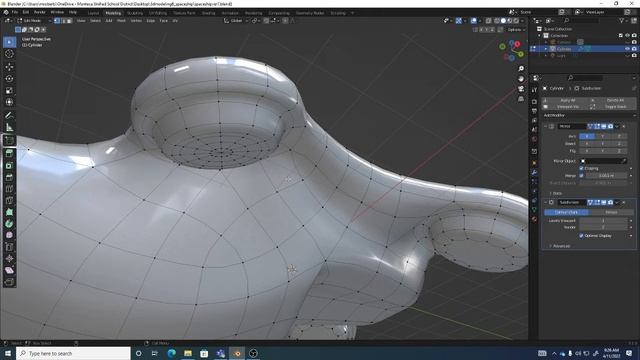This screenshot has width=640, height=360.
Task: Enable face select mode
Action: coord(69,20)
